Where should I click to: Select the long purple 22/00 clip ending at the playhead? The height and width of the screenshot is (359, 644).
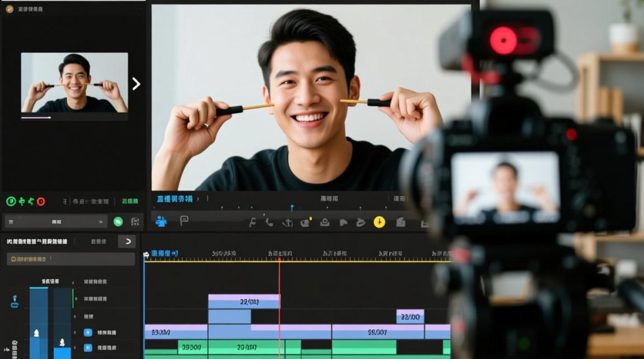click(244, 302)
